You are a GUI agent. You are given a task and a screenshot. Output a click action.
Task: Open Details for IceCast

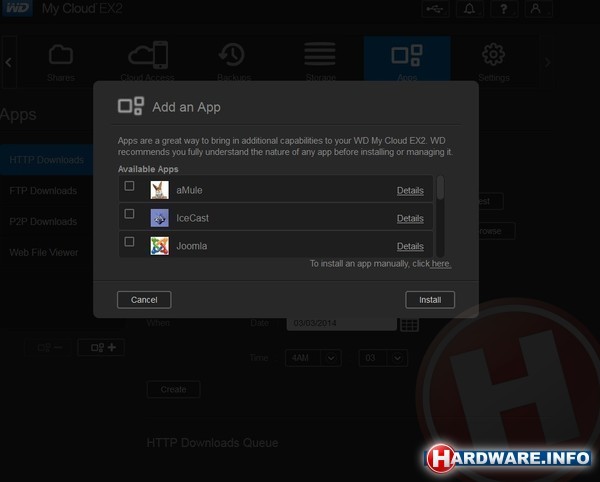pos(410,218)
